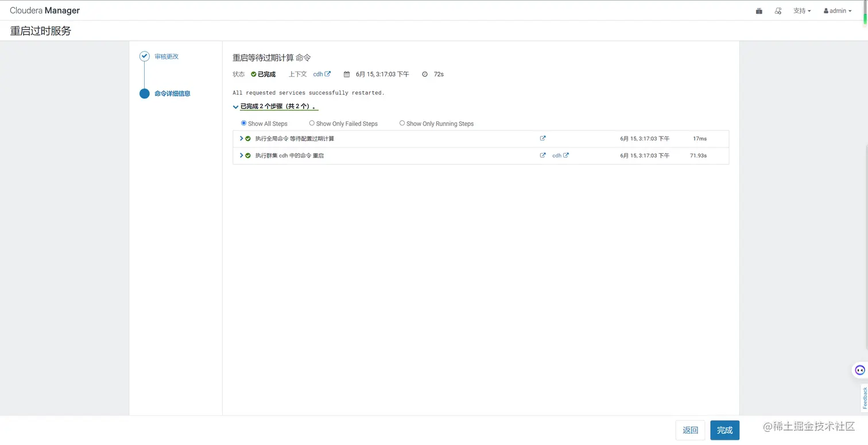Expand the 执行全局命令 等待配置过期计算 step
868x445 pixels.
click(x=241, y=138)
